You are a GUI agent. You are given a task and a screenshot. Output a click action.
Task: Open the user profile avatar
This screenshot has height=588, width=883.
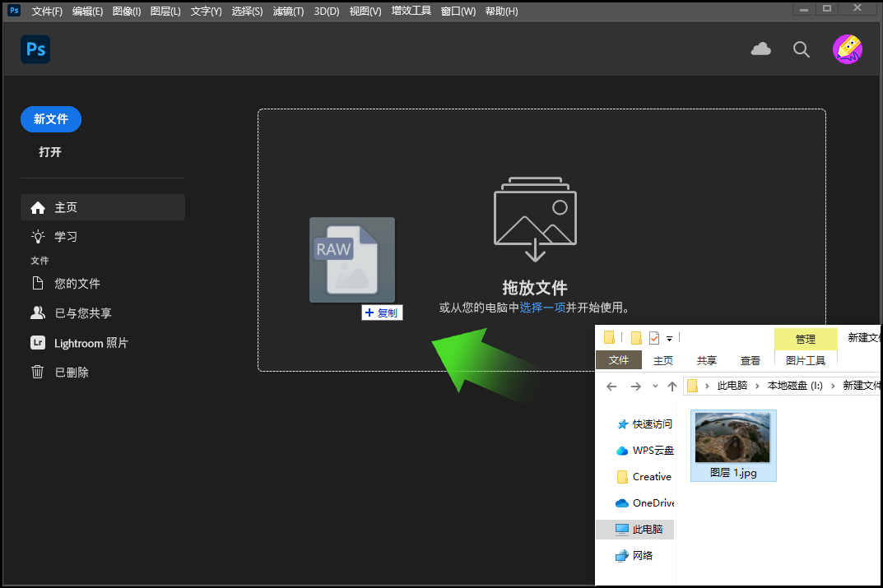847,49
